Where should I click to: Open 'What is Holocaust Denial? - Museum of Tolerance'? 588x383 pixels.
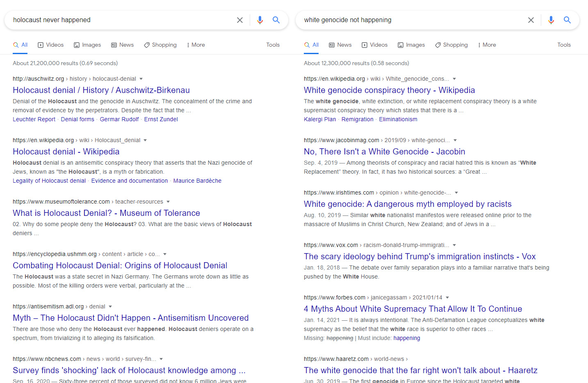click(106, 213)
